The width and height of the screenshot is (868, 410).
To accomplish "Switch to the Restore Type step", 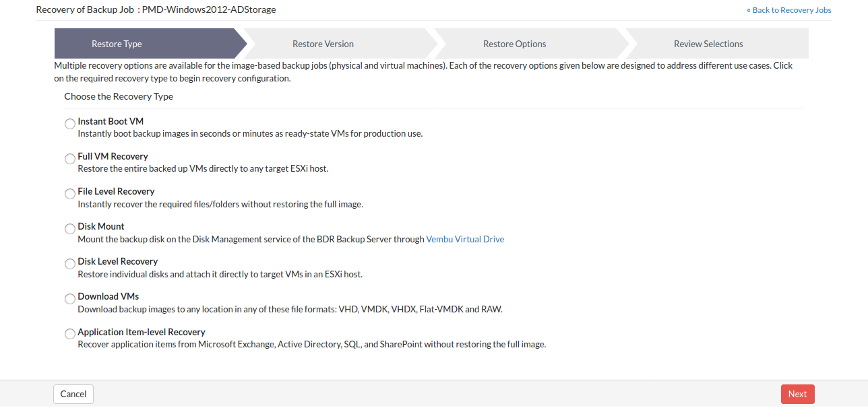I will click(x=117, y=44).
